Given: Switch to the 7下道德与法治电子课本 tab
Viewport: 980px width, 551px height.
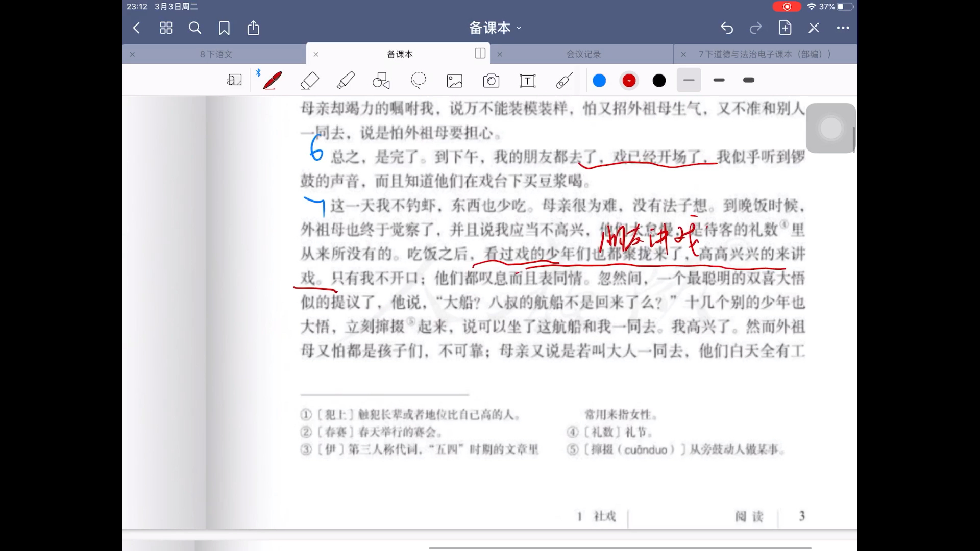Looking at the screenshot, I should pos(765,54).
